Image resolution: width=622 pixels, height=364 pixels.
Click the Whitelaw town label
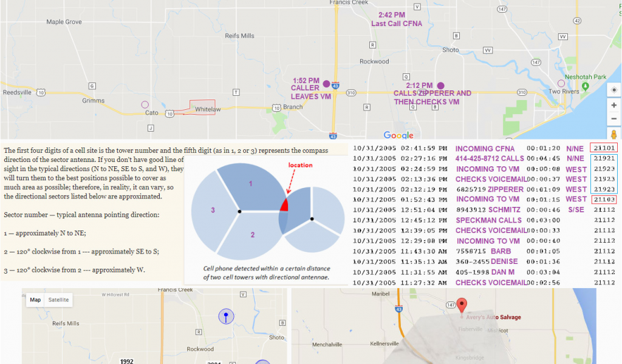[x=208, y=109]
